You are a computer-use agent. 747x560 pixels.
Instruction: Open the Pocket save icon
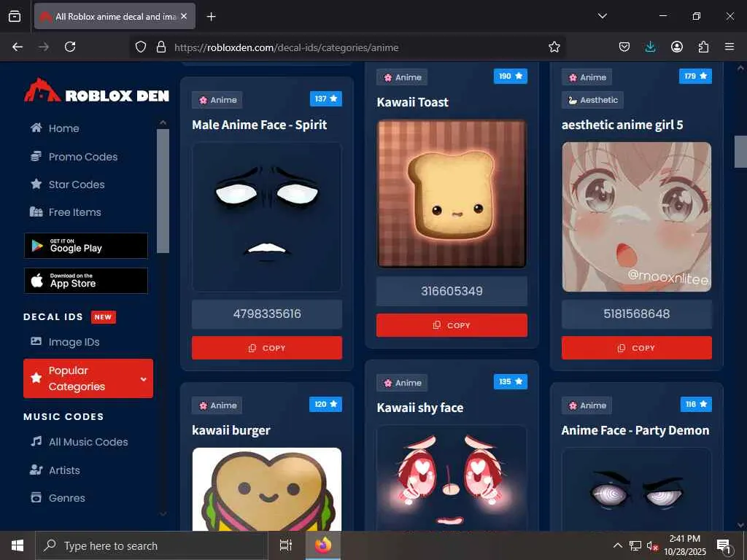[x=624, y=47]
